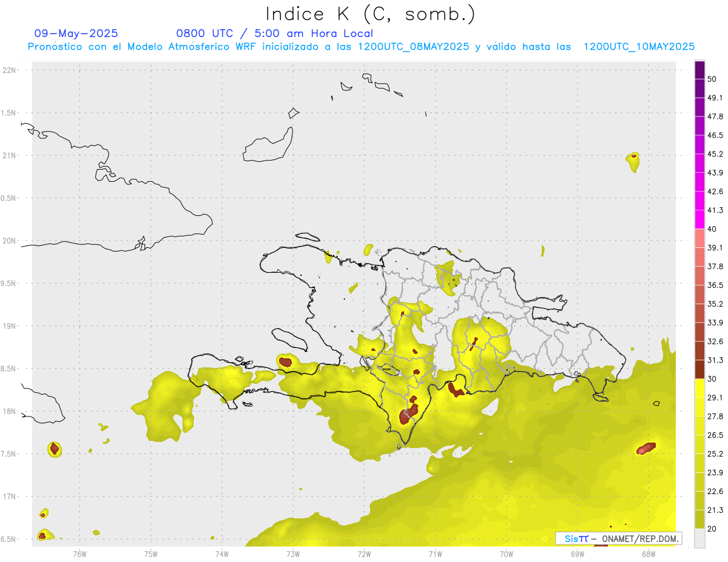This screenshot has height=562, width=728.
Task: Click the colorbar value '27.8'
Action: click(715, 416)
